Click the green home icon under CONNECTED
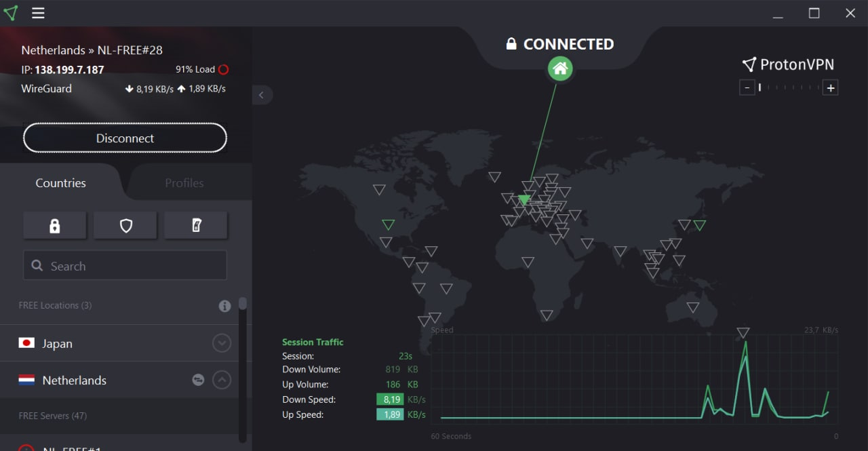 click(560, 68)
